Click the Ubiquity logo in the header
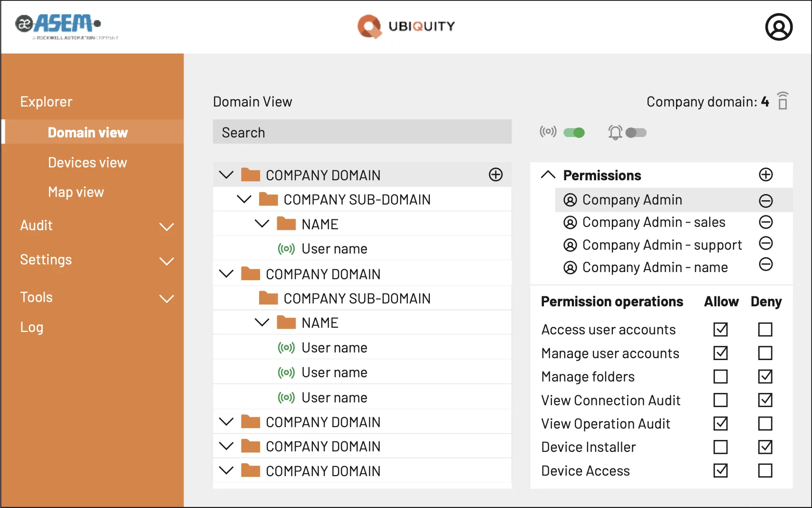The image size is (812, 508). pyautogui.click(x=406, y=27)
